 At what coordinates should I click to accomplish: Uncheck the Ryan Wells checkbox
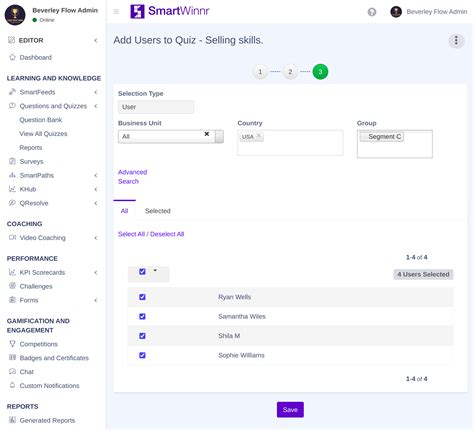(x=142, y=297)
